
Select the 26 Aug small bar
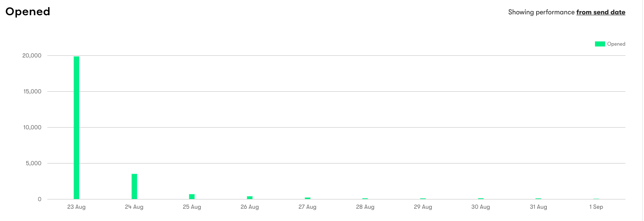coord(250,197)
